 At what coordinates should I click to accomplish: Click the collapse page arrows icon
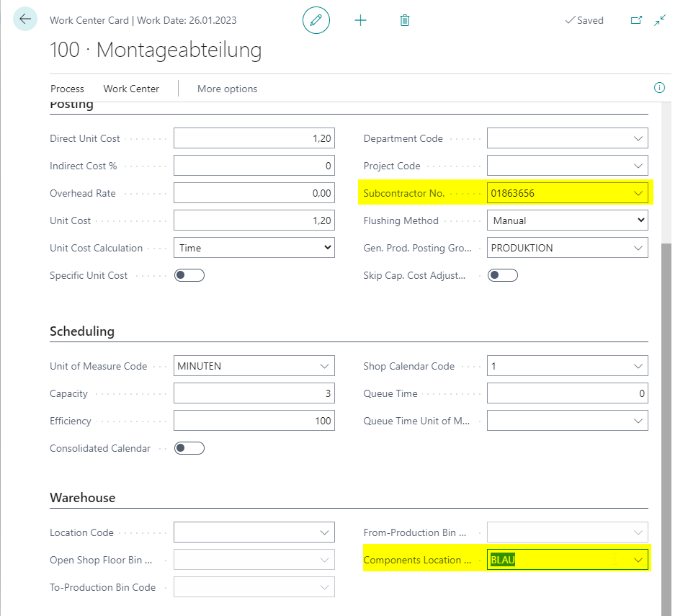659,20
